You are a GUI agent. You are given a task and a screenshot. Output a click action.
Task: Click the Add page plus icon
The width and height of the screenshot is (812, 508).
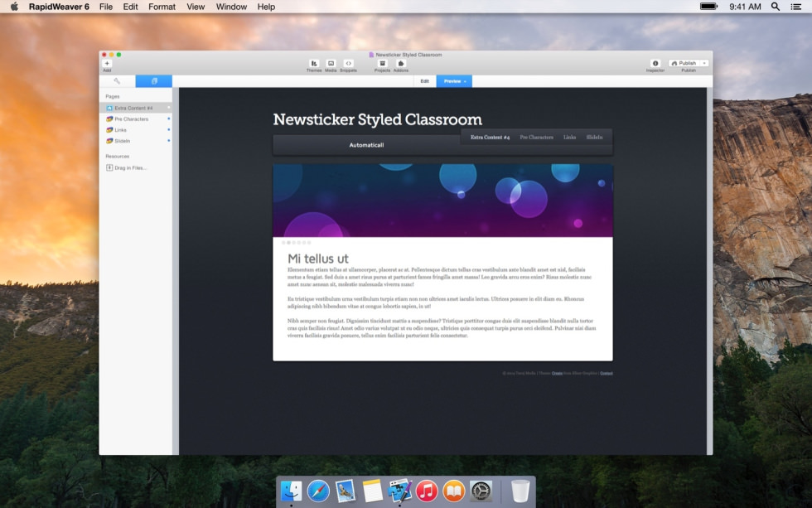[107, 63]
